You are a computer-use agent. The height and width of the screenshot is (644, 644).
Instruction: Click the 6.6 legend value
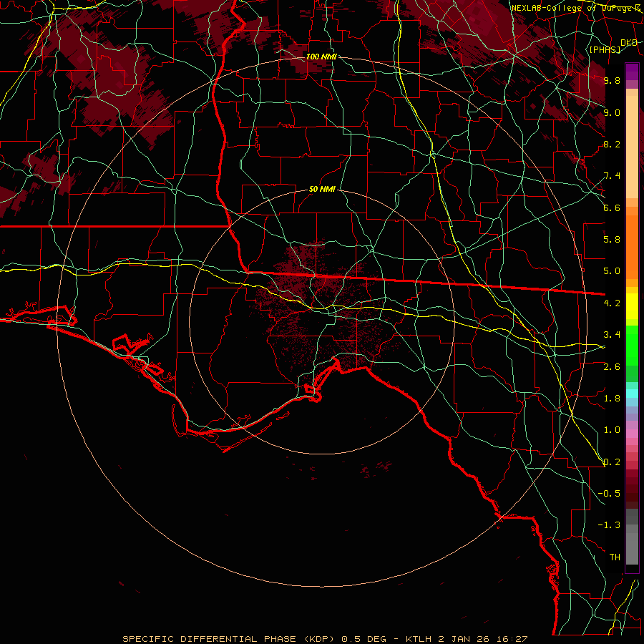point(612,208)
